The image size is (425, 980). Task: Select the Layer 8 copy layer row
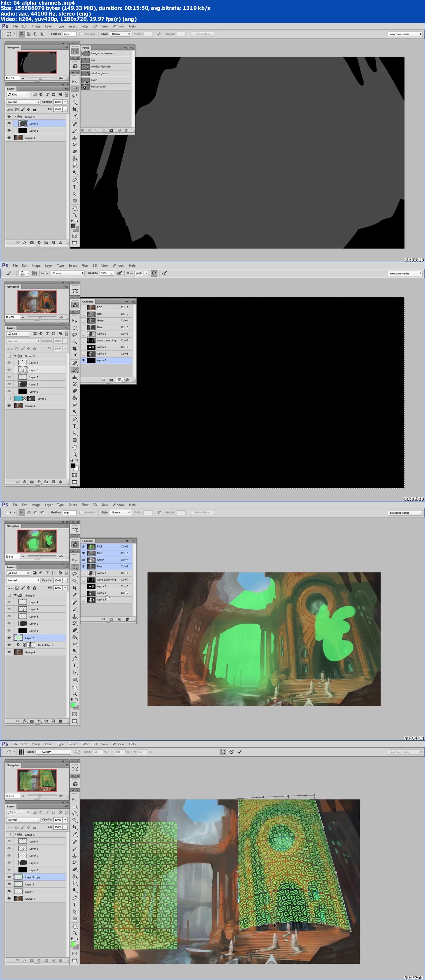click(x=35, y=877)
